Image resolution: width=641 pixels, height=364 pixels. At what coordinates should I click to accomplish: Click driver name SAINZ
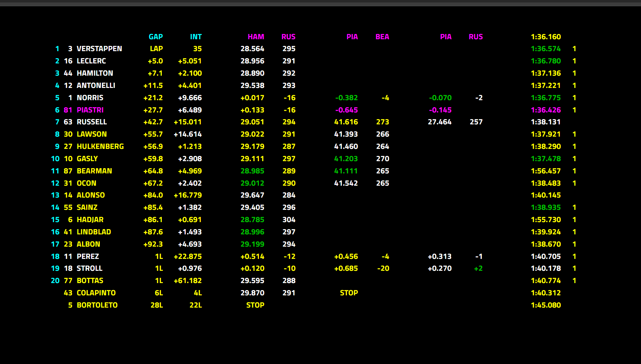click(87, 207)
